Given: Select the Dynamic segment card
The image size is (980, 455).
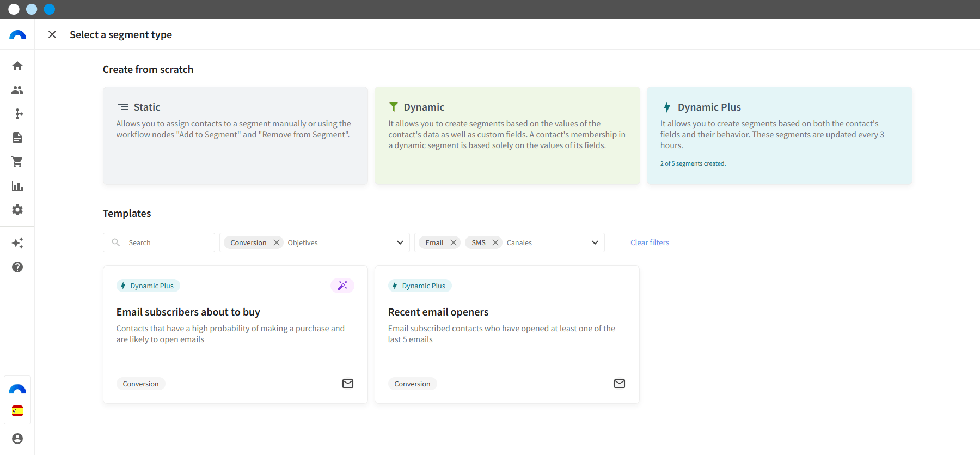Looking at the screenshot, I should (x=507, y=136).
